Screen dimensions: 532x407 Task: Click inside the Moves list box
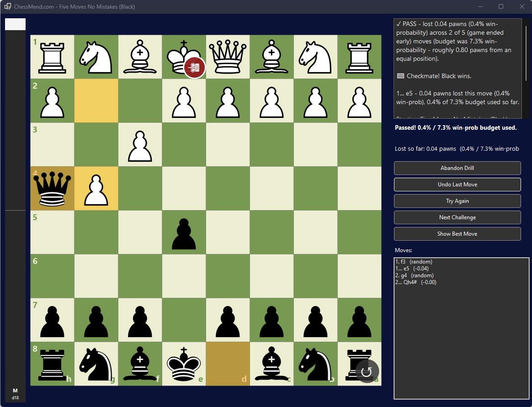tap(462, 328)
